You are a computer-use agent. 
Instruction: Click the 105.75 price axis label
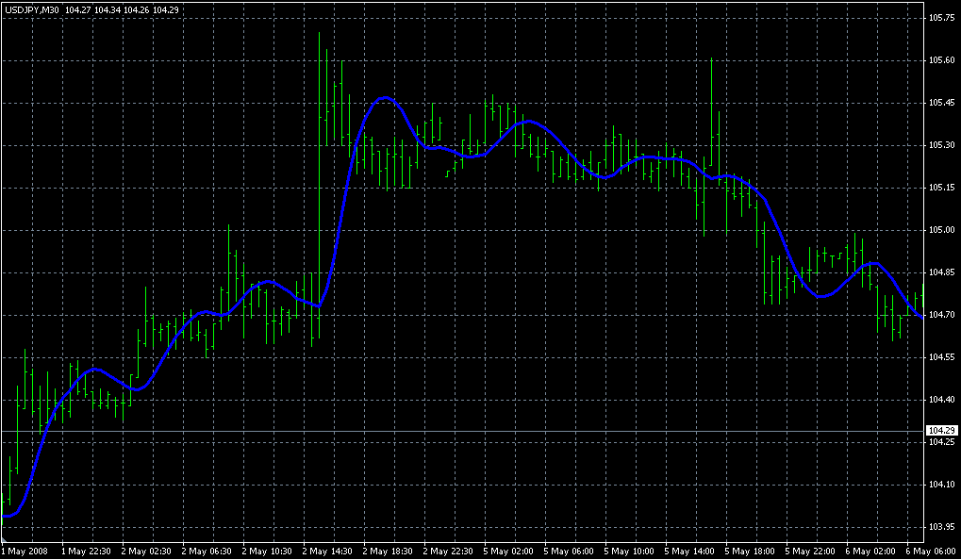click(942, 18)
